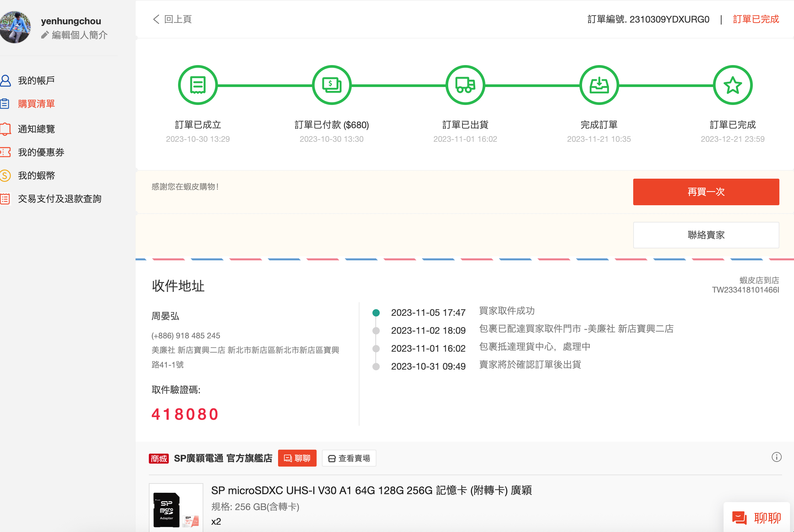Click the order shipped truck icon

465,85
